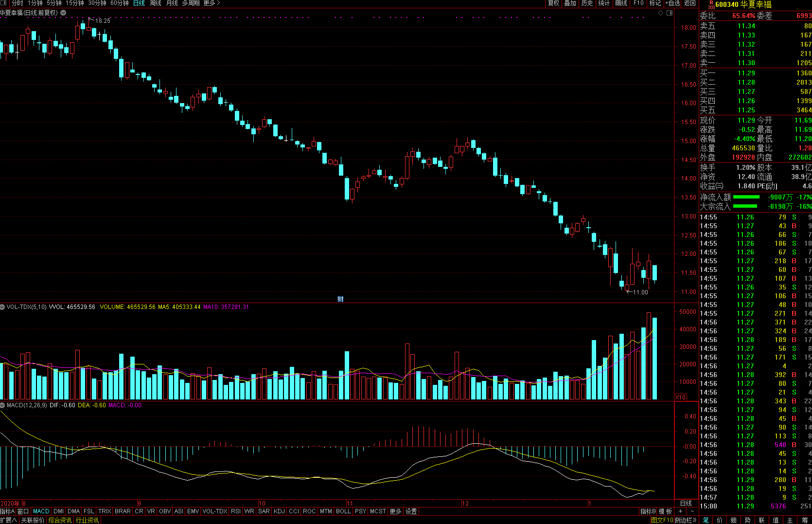The image size is (812, 524).
Task: Click the 日线 period label at bottom right
Action: 686,503
